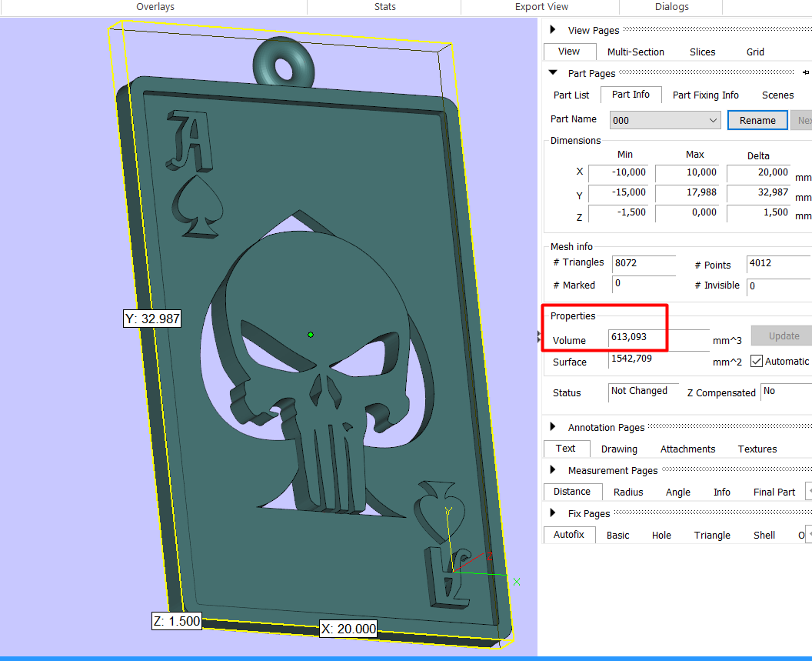The image size is (812, 661).
Task: Click the Z Delta value 1,500
Action: 759,213
